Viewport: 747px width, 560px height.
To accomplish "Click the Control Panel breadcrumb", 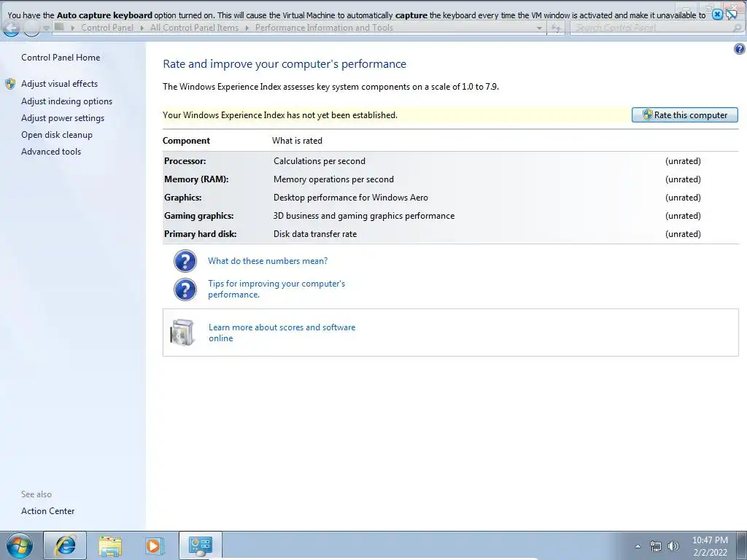I will click(x=107, y=28).
